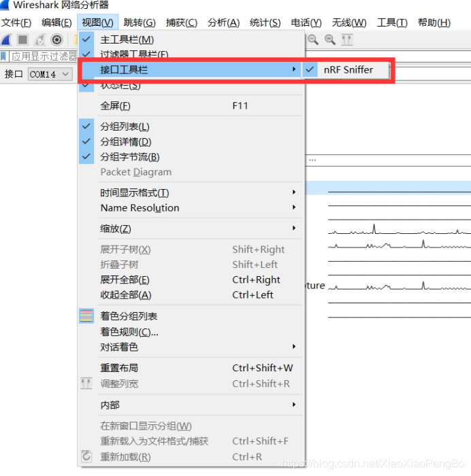Toggle status bar 状态栏(S) item
This screenshot has height=476, width=471.
192,86
